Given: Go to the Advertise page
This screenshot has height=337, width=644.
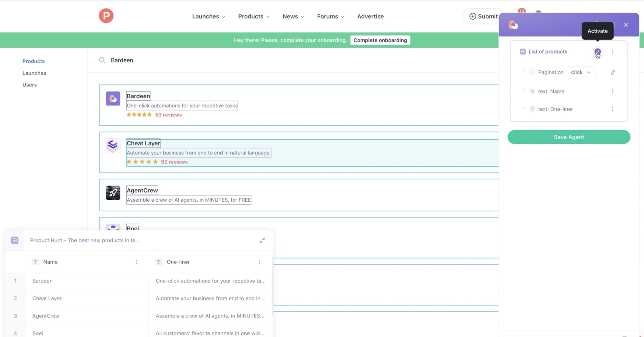Looking at the screenshot, I should point(370,17).
